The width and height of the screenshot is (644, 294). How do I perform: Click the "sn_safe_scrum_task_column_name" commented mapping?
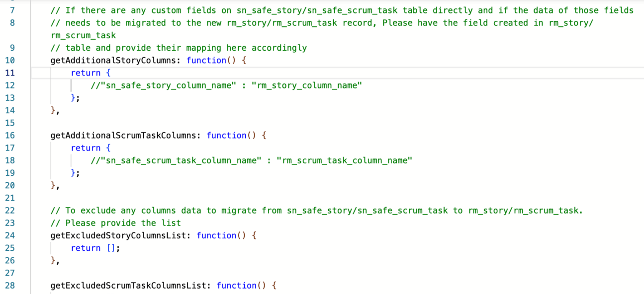(x=181, y=160)
